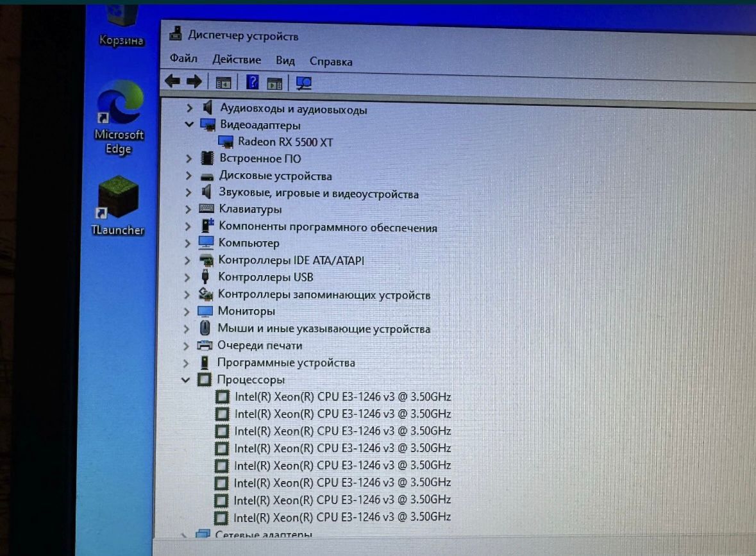Click the Forward arrow toolbar icon

(194, 81)
